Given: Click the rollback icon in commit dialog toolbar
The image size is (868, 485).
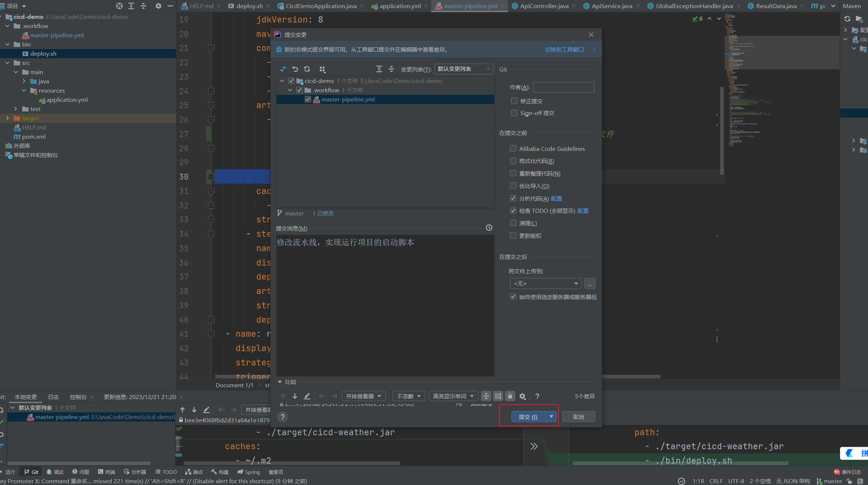Looking at the screenshot, I should coord(295,69).
